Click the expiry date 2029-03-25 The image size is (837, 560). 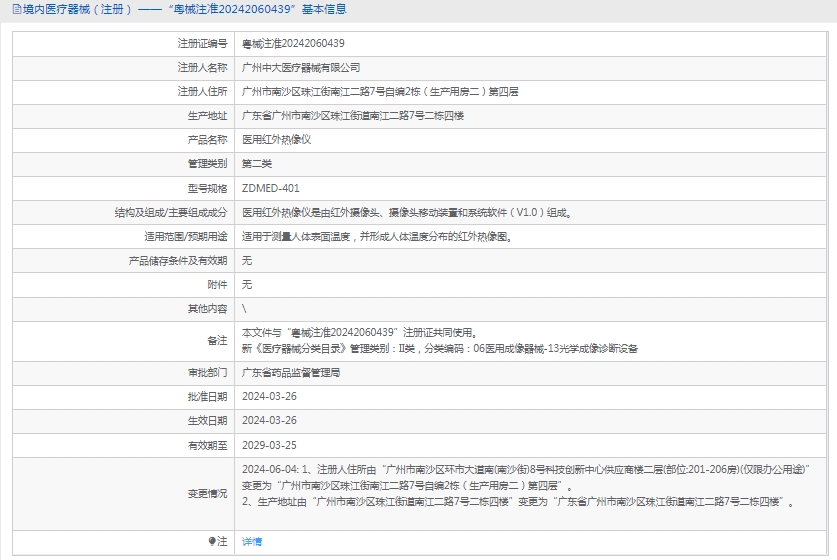pyautogui.click(x=270, y=445)
